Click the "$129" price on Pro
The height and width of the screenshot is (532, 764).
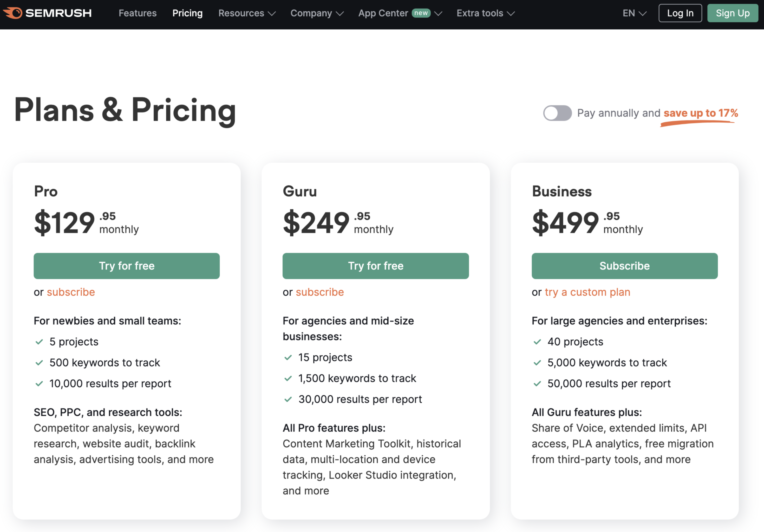click(x=64, y=222)
